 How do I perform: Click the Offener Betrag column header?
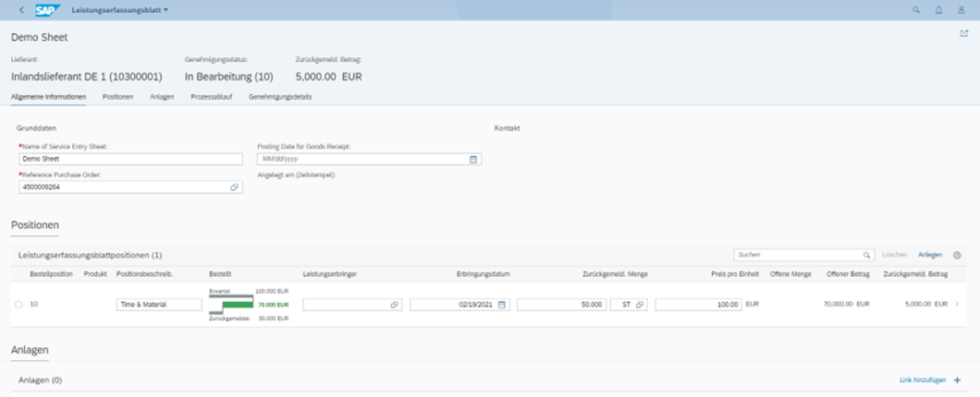[x=848, y=274]
